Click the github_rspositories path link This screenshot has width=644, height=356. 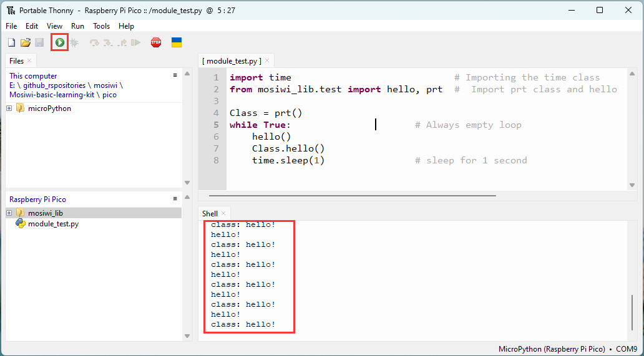coord(54,85)
